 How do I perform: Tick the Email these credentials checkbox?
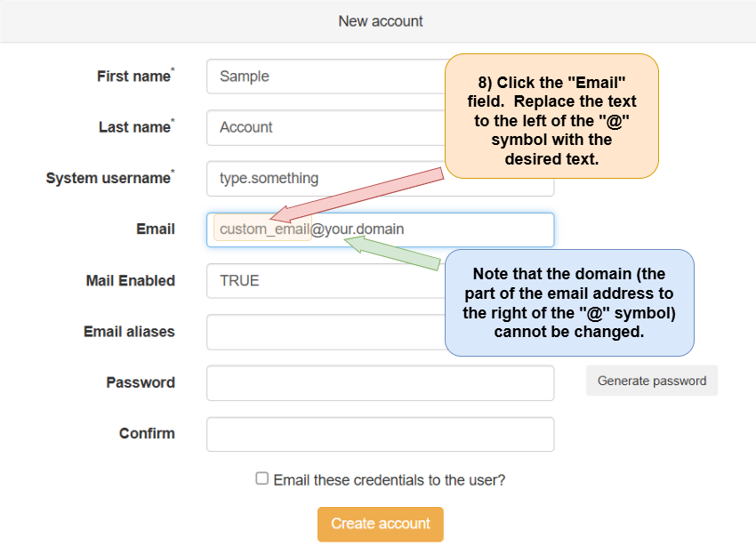point(262,479)
